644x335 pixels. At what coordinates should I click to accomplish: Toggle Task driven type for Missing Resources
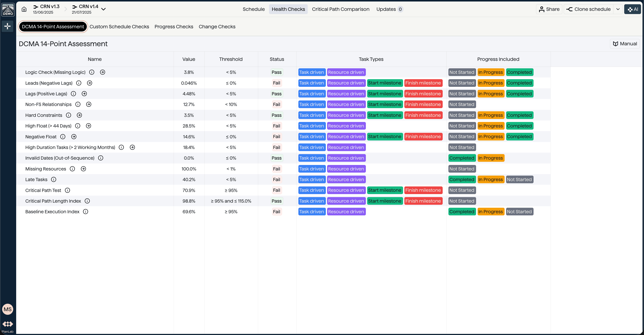coord(312,169)
